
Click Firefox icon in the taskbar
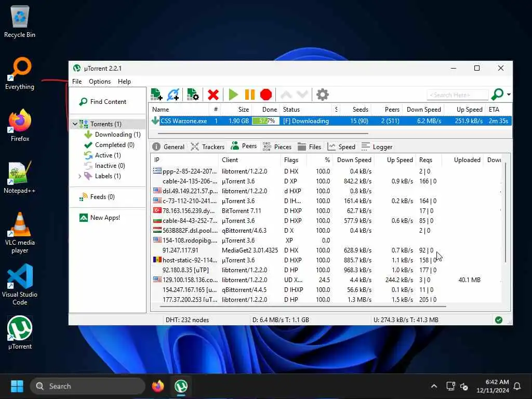tap(158, 386)
